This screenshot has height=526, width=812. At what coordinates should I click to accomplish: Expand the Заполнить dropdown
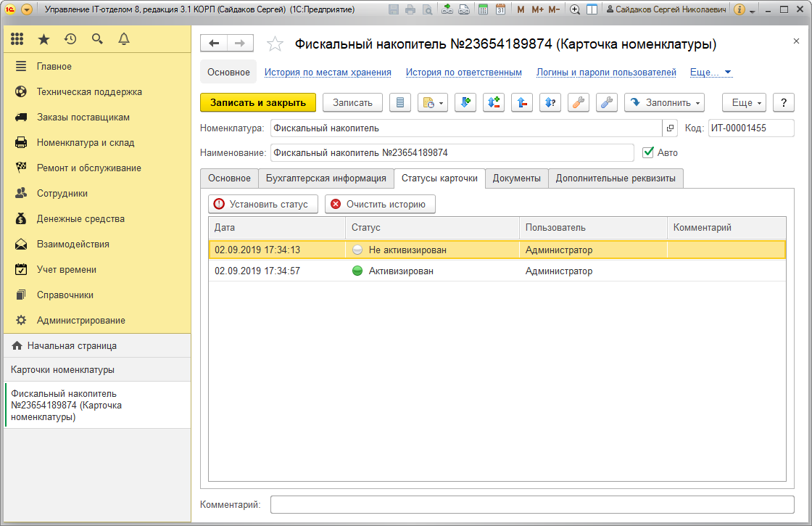665,102
